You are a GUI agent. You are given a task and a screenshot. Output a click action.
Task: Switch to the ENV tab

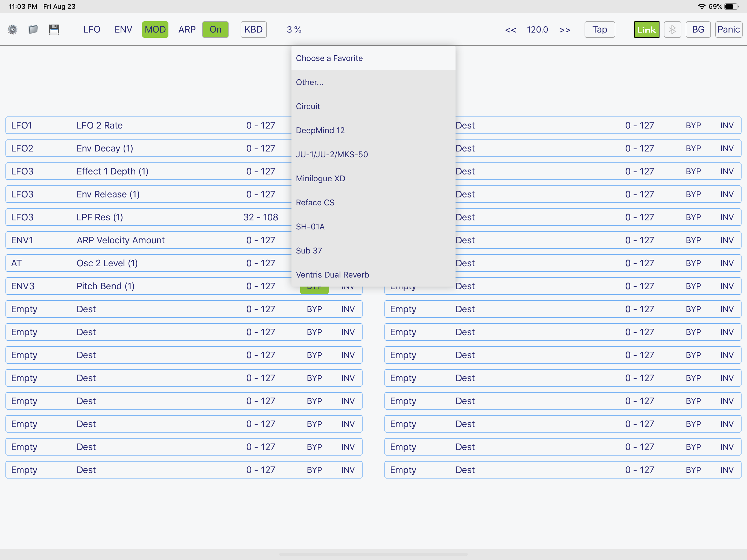pos(123,29)
